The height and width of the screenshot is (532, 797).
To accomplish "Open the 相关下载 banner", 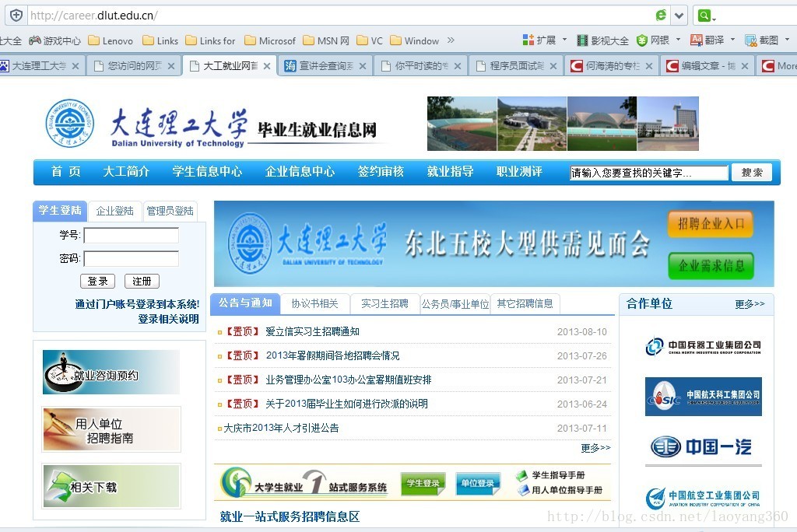I will [x=111, y=486].
